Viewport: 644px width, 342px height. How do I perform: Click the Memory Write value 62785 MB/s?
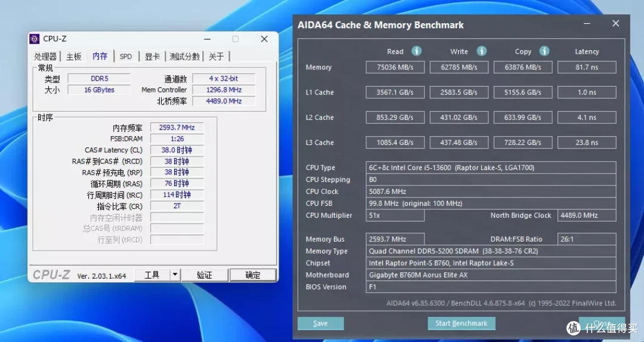459,67
